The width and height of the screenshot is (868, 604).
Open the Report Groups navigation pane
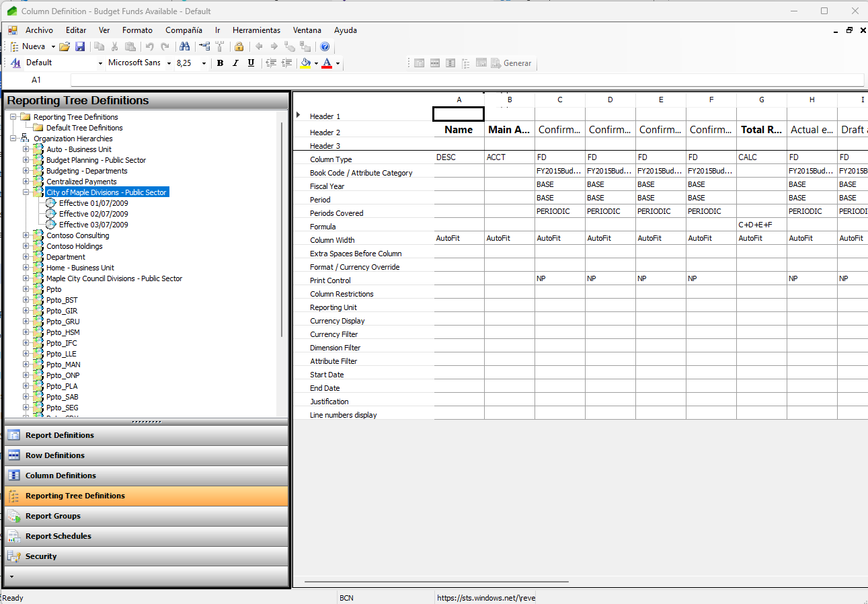click(147, 516)
